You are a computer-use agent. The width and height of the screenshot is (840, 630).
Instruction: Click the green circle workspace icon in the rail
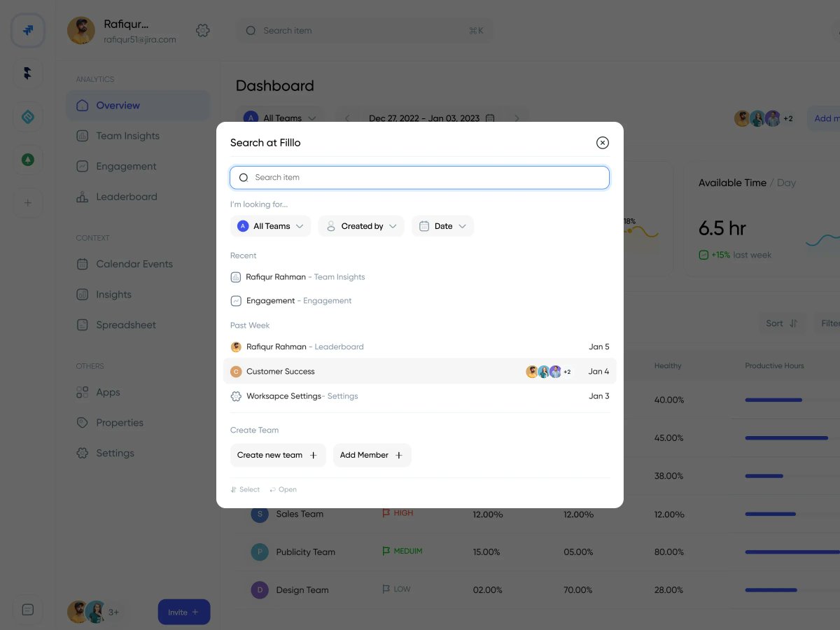(28, 160)
